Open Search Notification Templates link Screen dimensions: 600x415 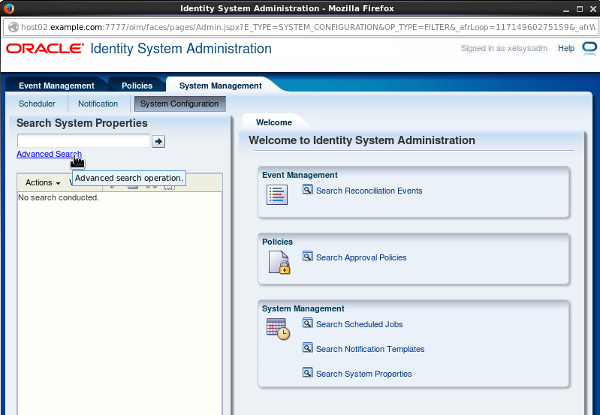point(370,349)
